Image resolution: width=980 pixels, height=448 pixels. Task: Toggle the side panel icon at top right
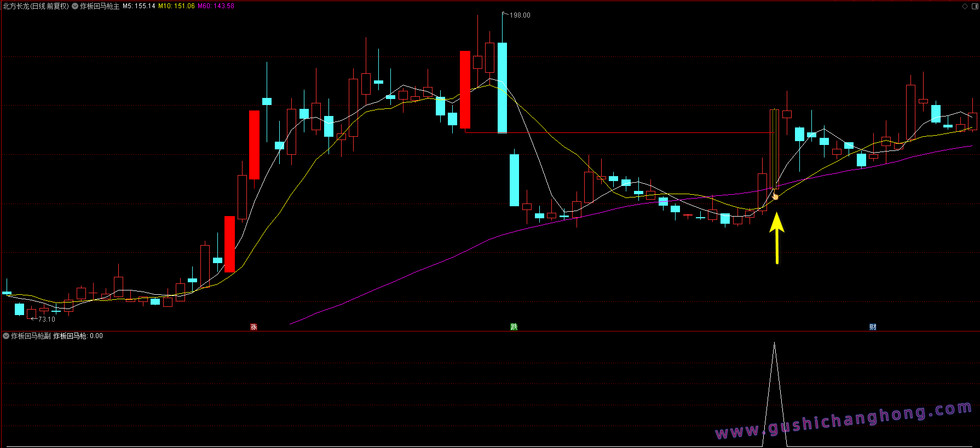tap(974, 7)
